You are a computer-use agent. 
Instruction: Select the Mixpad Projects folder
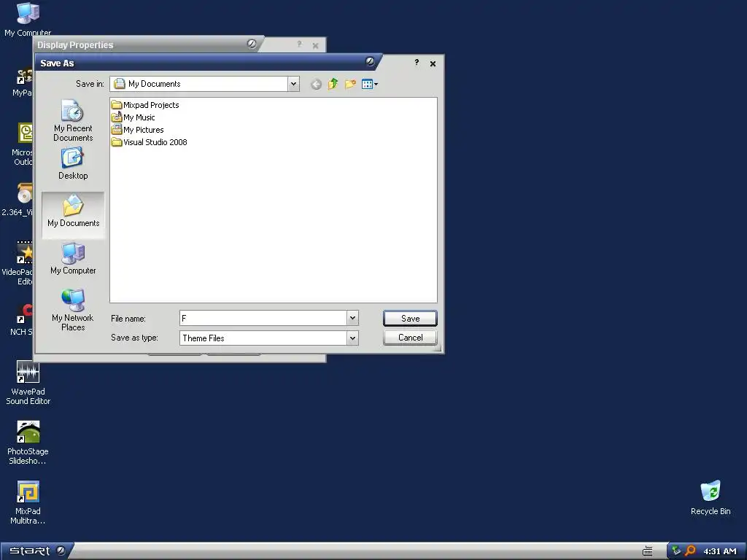pyautogui.click(x=145, y=105)
